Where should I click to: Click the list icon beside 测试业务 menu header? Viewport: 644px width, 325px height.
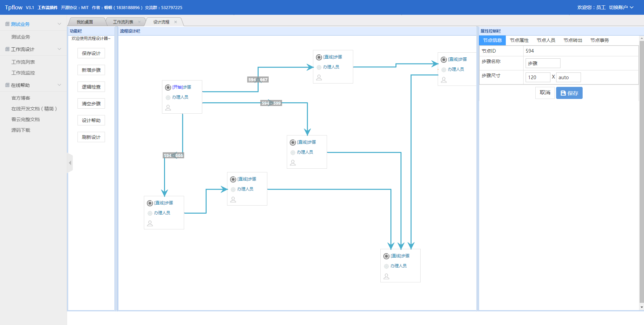[7, 24]
